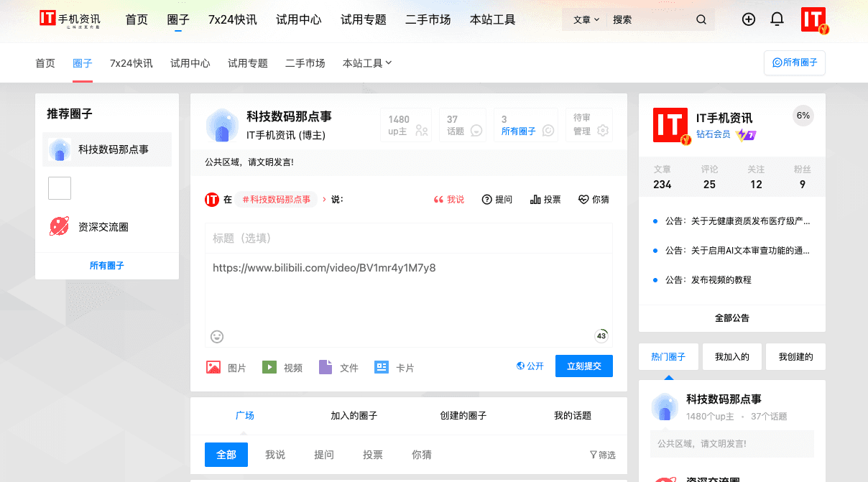
Task: Click the 立刻提交 submit button
Action: coord(583,366)
